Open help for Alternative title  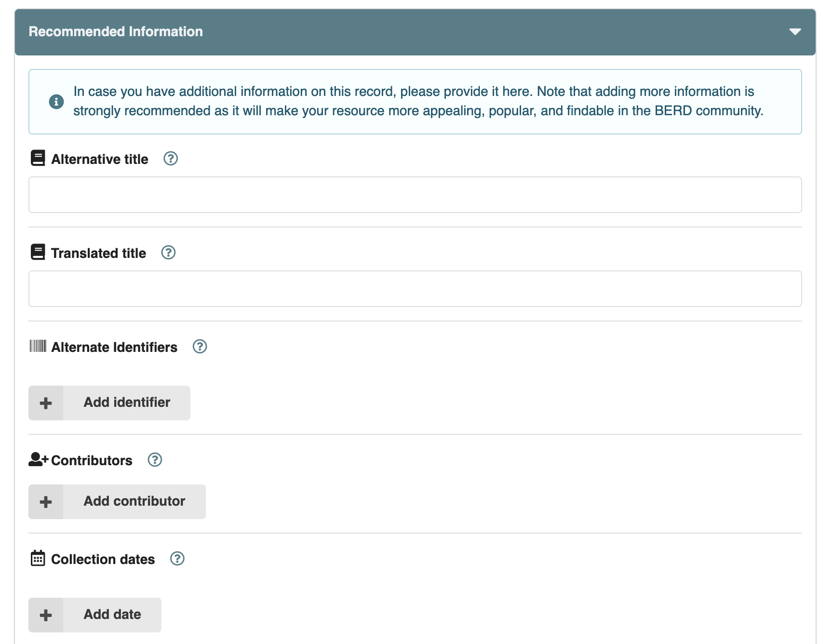(x=171, y=159)
